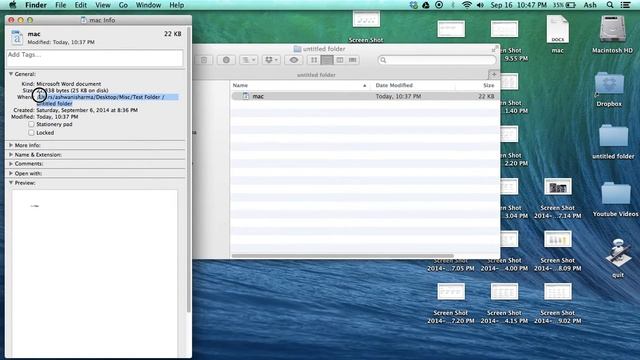This screenshot has width=640, height=360.
Task: Click the document preview thumbnail in the Info window
Action: click(x=95, y=273)
